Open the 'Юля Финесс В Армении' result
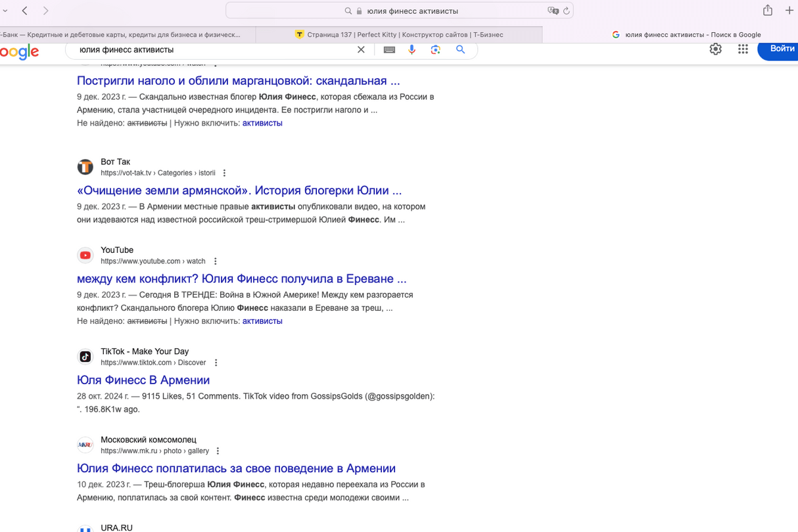This screenshot has height=532, width=798. [x=143, y=380]
